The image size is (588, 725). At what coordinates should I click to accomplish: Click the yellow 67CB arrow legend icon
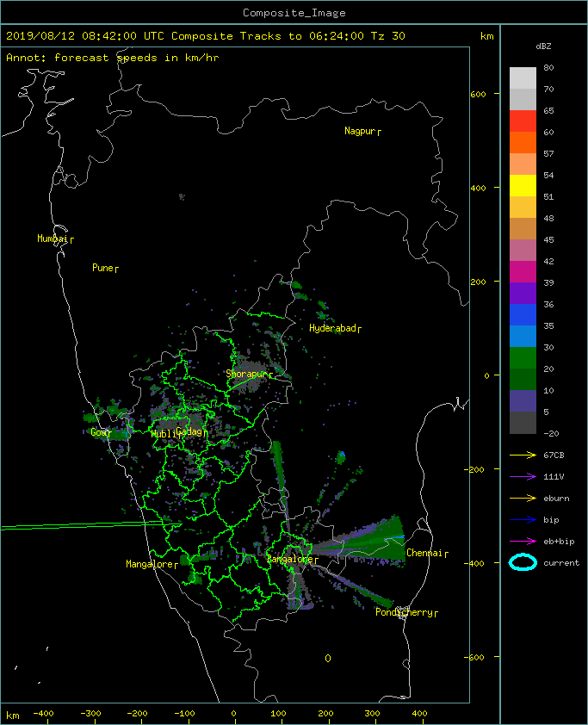[523, 455]
